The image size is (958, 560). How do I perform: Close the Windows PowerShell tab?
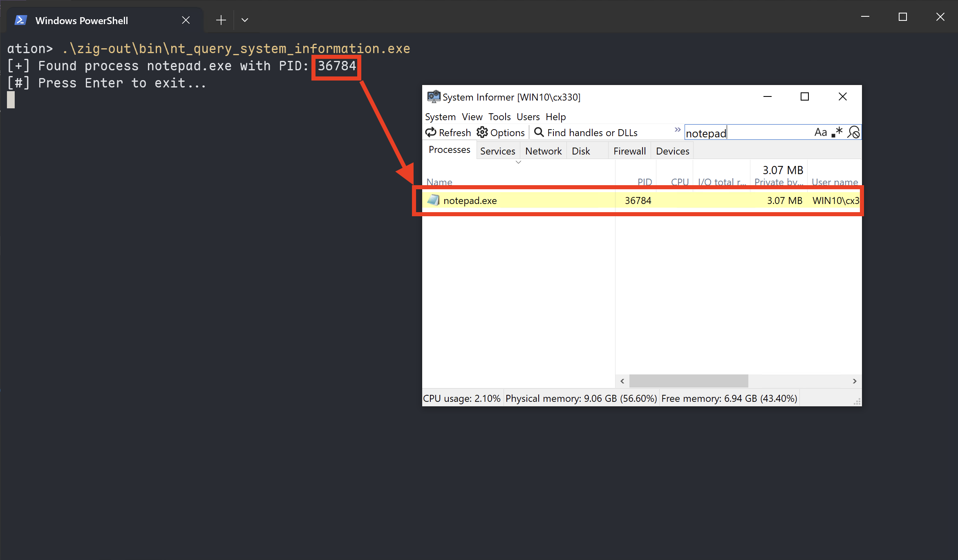pos(186,20)
